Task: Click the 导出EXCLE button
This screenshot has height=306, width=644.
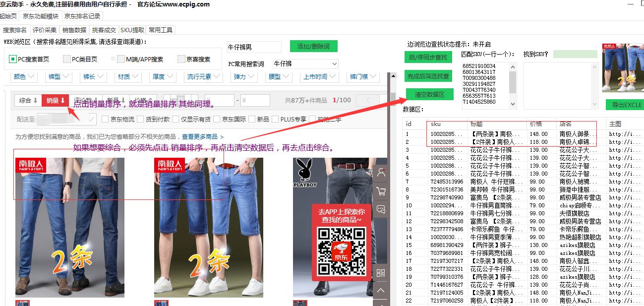Action: click(x=625, y=105)
